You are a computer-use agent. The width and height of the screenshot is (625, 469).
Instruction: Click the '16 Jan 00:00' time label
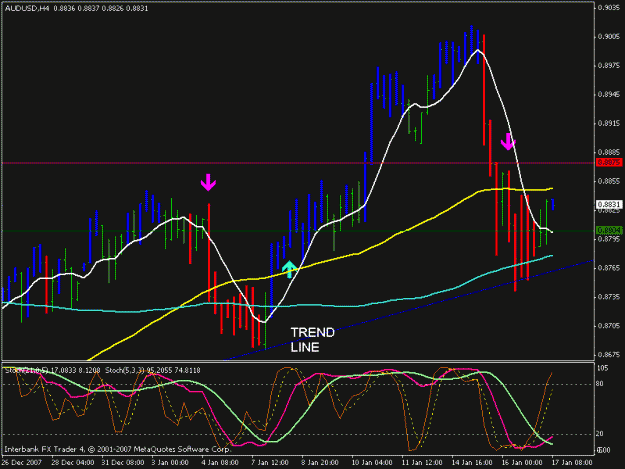521,463
